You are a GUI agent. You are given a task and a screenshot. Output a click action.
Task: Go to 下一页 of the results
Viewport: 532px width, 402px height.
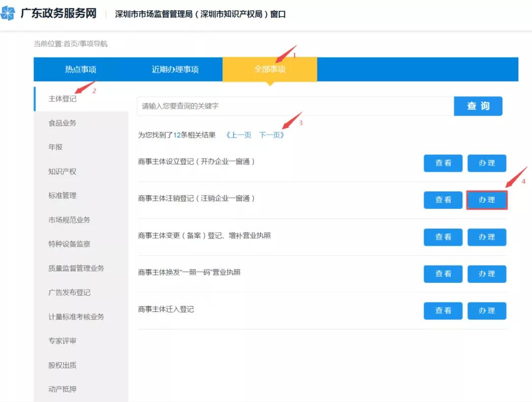(271, 135)
